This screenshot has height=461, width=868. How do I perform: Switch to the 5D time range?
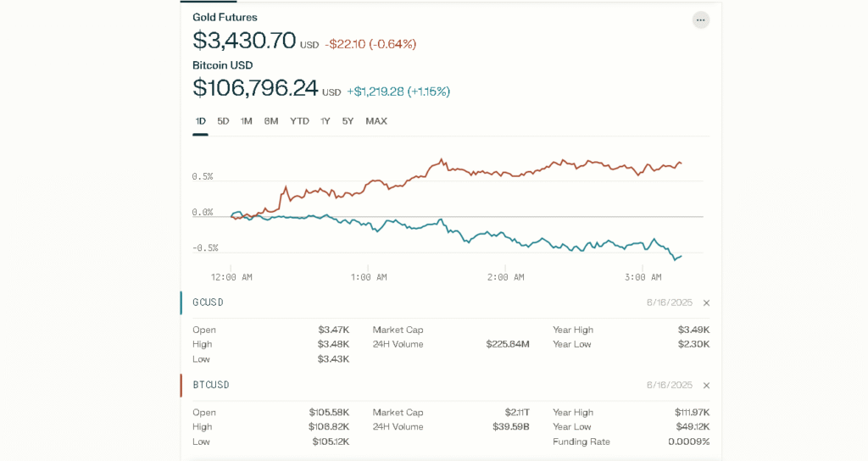pos(223,121)
